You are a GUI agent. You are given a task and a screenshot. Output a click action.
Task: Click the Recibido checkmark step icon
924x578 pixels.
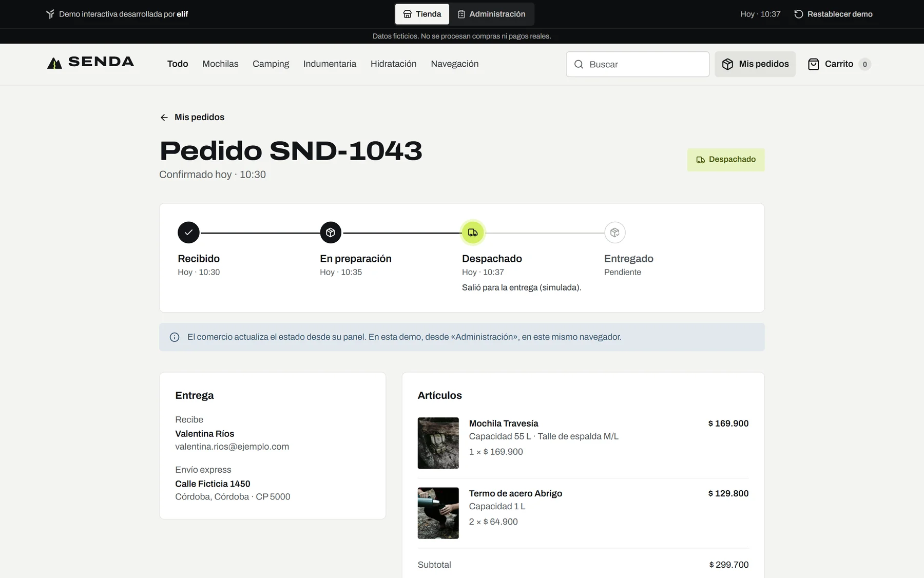coord(188,233)
